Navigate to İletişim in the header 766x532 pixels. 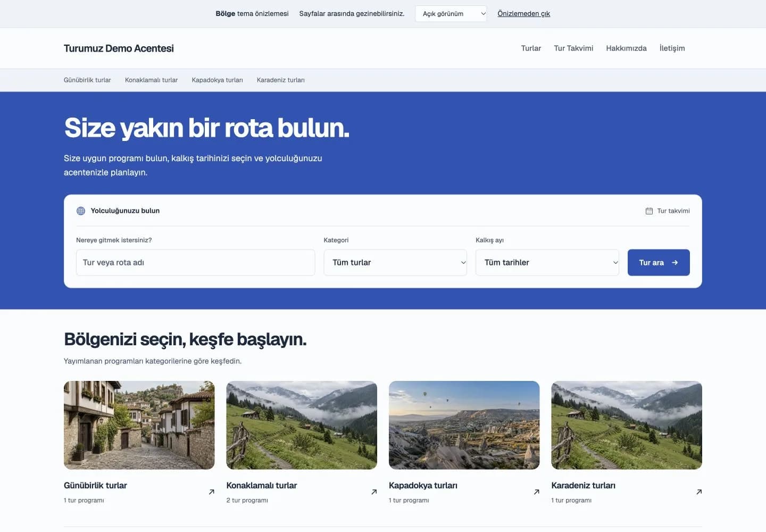(x=672, y=48)
